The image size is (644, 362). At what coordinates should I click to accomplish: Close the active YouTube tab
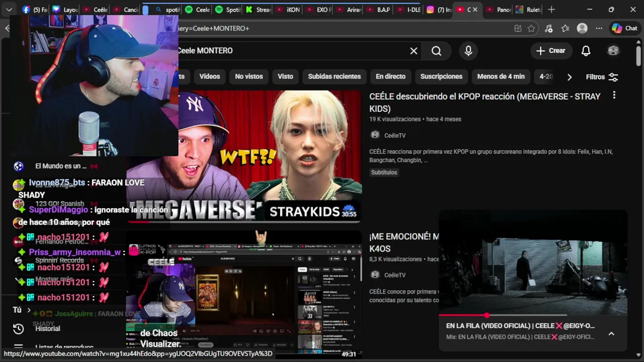click(x=475, y=10)
